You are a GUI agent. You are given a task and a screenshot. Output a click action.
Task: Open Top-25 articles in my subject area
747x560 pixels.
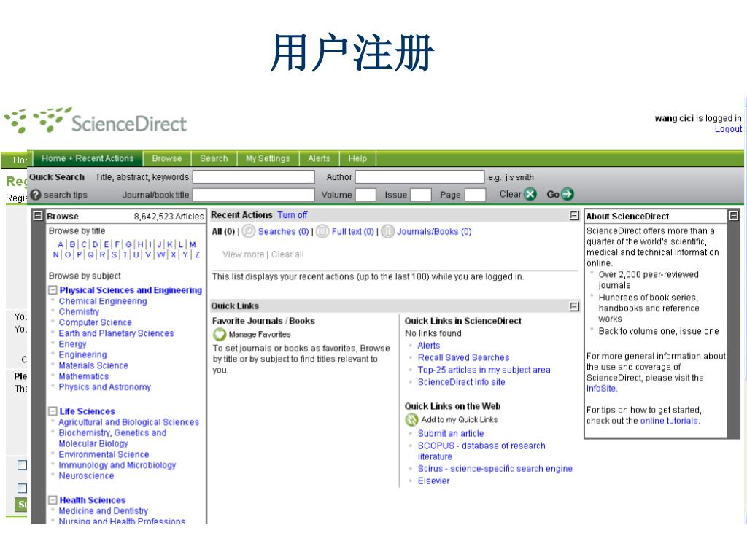tap(484, 370)
